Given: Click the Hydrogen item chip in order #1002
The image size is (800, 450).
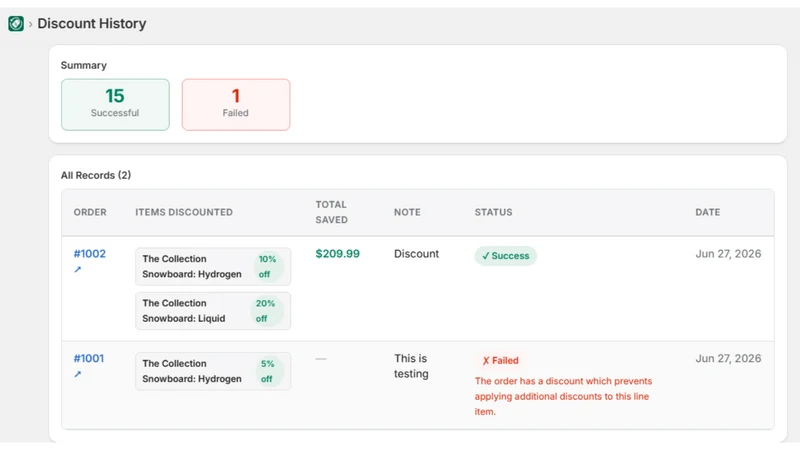Looking at the screenshot, I should [x=213, y=266].
